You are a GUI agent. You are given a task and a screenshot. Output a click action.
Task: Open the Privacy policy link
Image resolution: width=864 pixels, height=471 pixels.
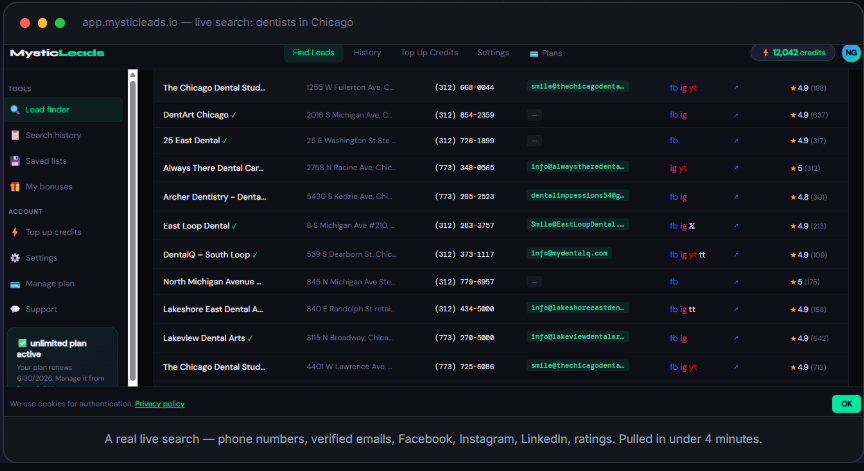160,404
